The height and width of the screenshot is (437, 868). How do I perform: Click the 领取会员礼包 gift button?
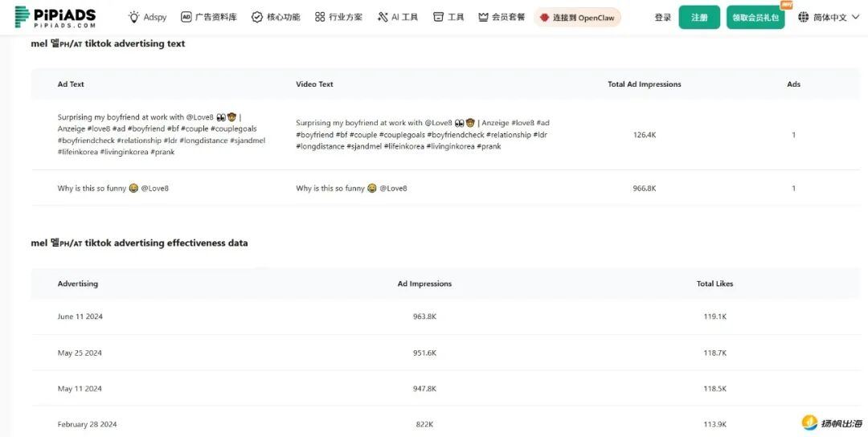tap(755, 18)
